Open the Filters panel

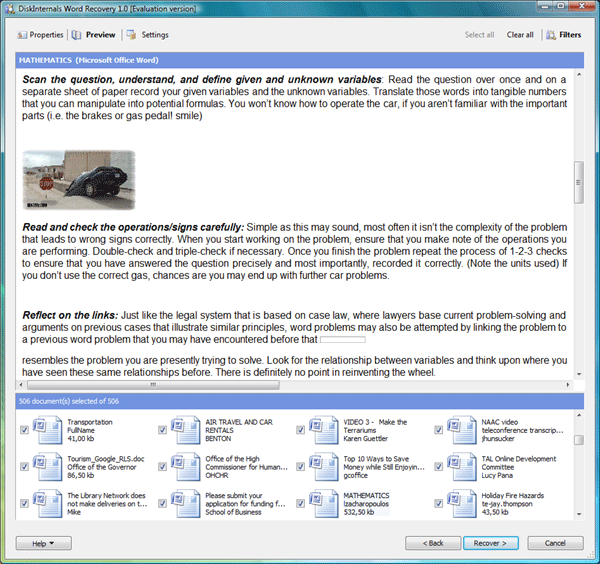point(564,35)
